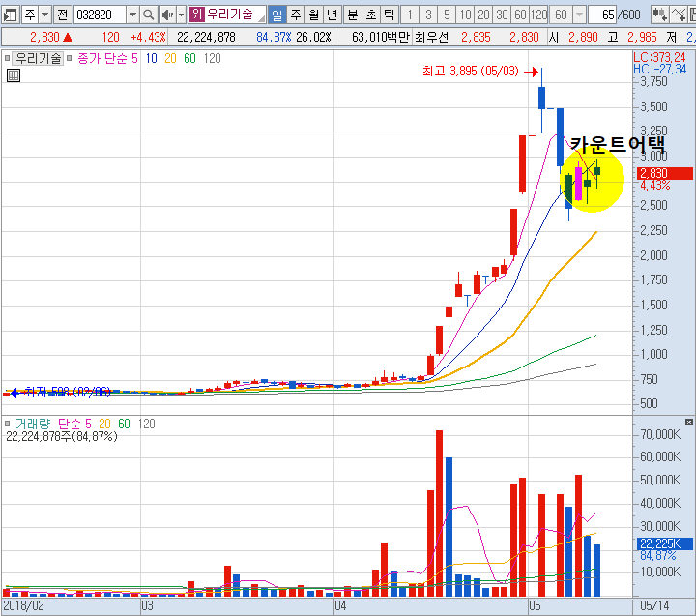Open the dropdown arrow next to 주
696x616 pixels.
pyautogui.click(x=44, y=15)
